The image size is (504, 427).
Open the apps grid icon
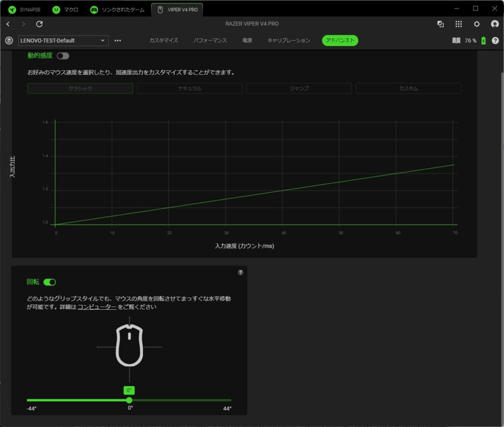459,24
